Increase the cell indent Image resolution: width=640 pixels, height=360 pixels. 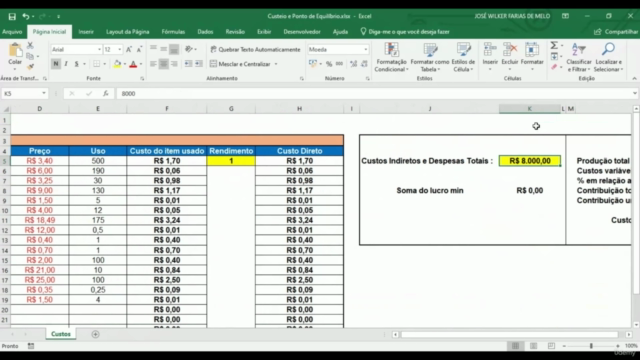(199, 64)
